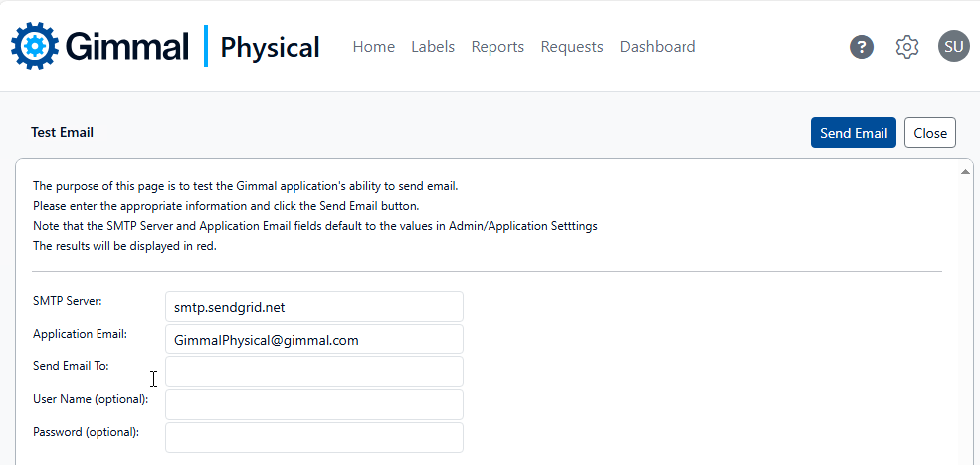980x465 pixels.
Task: Open the Reports menu
Action: (497, 47)
